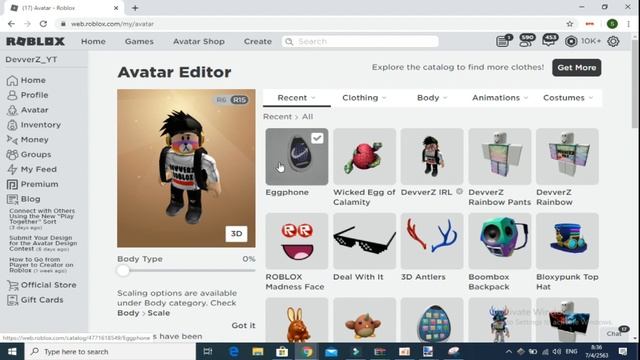Open the Gift Cards icon
This screenshot has width=640, height=360.
point(13,300)
